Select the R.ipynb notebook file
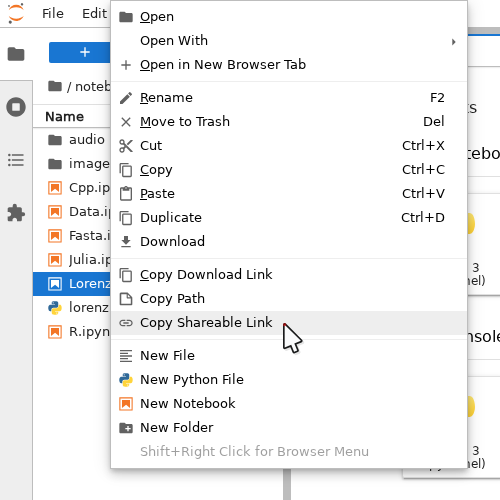 tap(72, 332)
